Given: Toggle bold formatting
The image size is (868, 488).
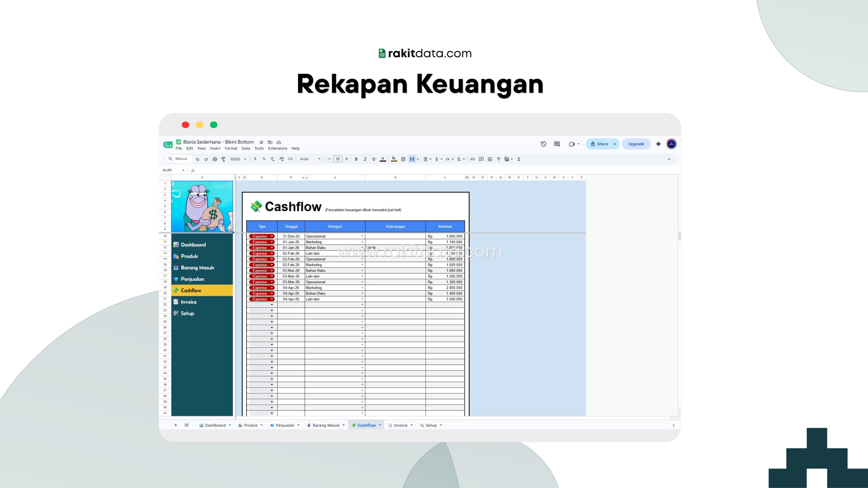Looking at the screenshot, I should [x=356, y=159].
